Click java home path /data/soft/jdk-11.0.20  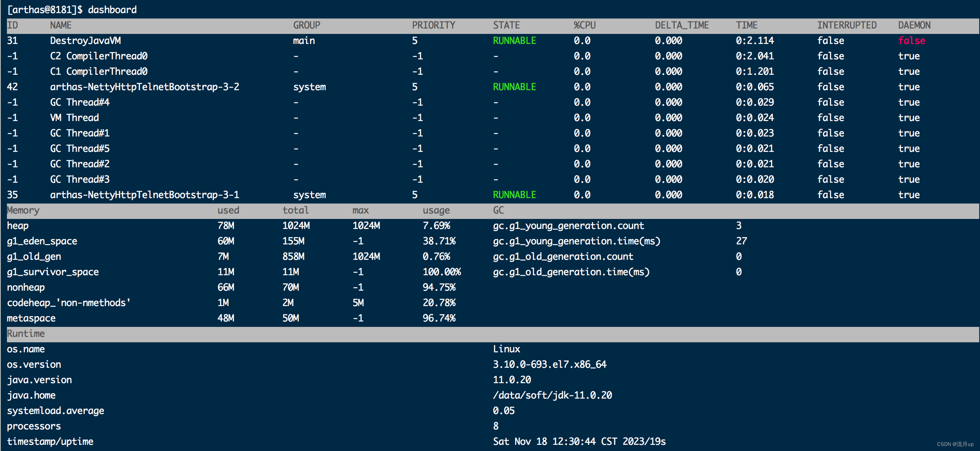pyautogui.click(x=552, y=395)
